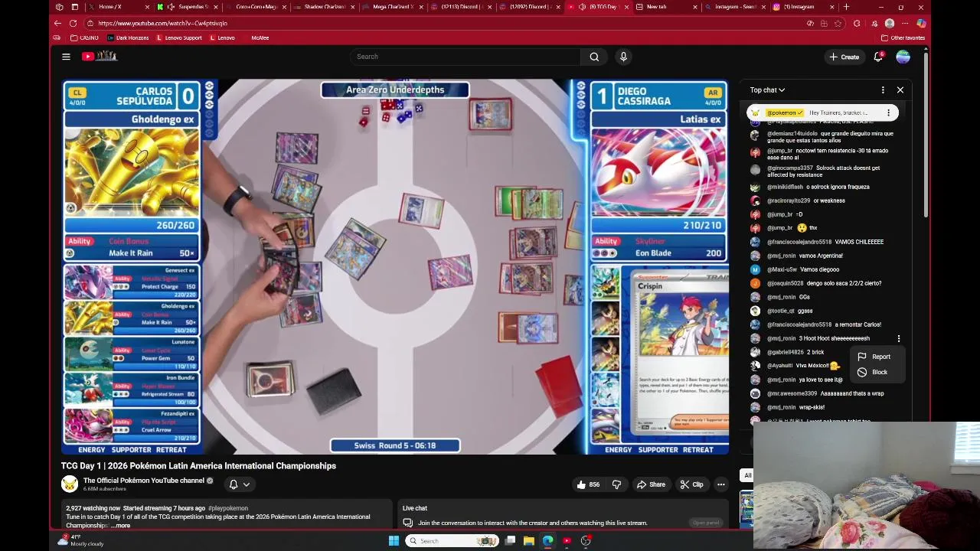Open the CASINO bookmarks folder
980x551 pixels.
tap(84, 37)
